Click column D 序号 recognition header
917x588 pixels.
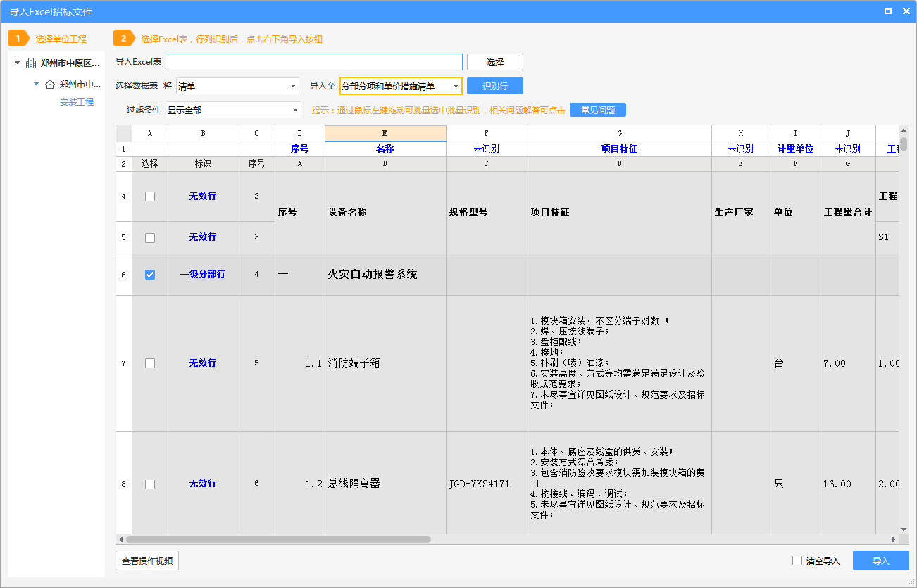click(300, 149)
